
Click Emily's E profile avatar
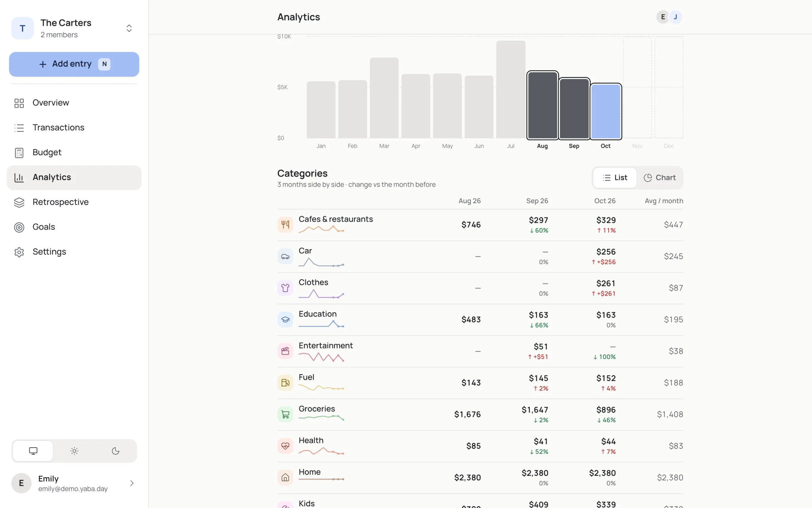pyautogui.click(x=21, y=483)
